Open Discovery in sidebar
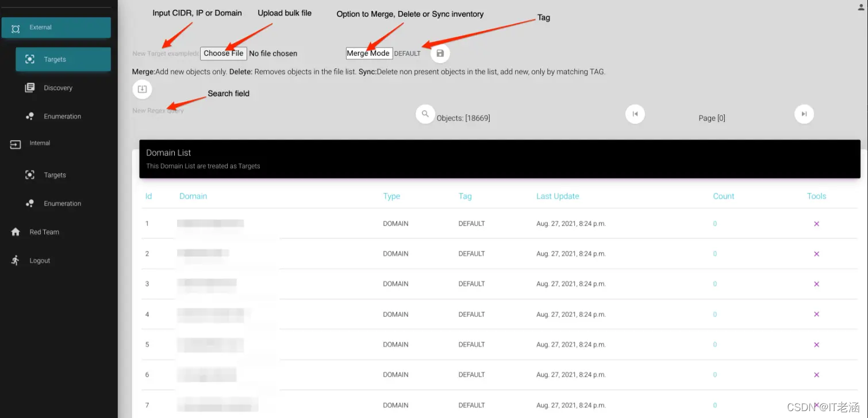868x418 pixels. tap(58, 88)
